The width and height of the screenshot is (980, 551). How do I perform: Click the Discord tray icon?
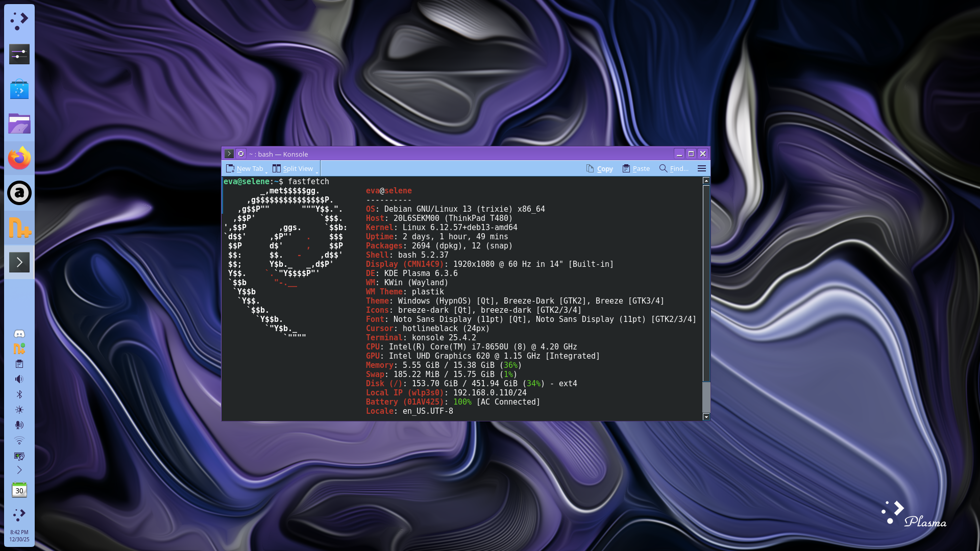[x=19, y=334]
